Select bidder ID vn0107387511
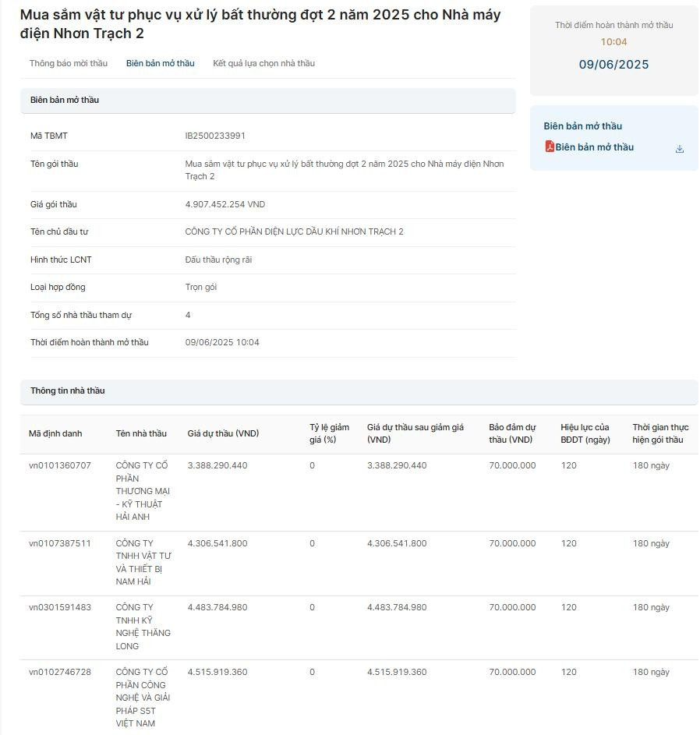The width and height of the screenshot is (700, 735). tap(60, 543)
